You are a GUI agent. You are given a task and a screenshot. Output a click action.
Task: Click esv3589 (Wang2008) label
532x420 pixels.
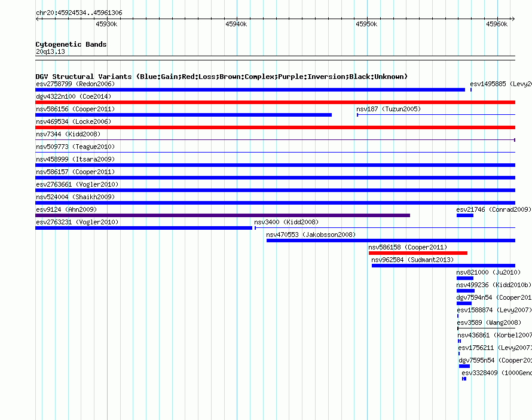(x=489, y=322)
